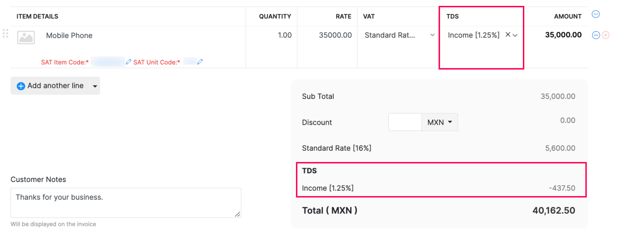Screen dimensions: 644x234
Task: Grab the drag handle of the Mobile Phone row
Action: coord(5,33)
